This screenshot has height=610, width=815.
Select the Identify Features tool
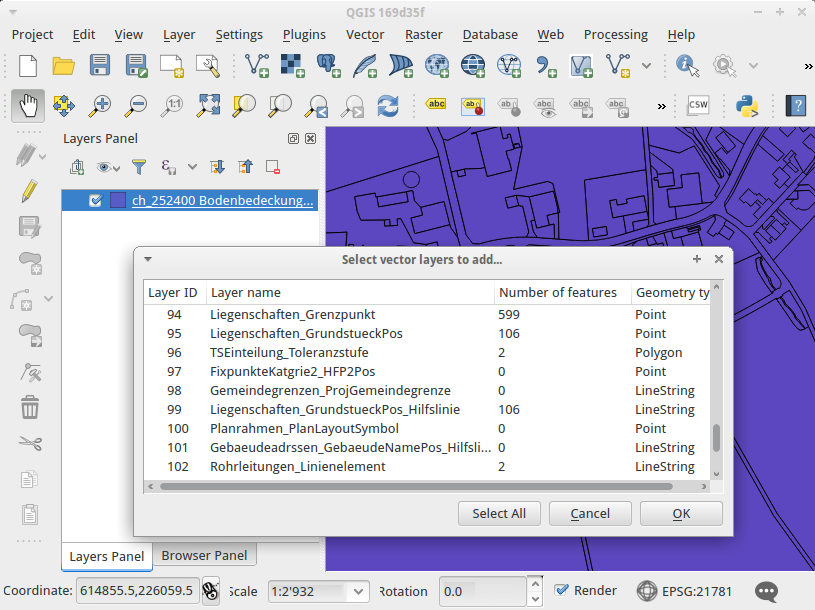(687, 65)
